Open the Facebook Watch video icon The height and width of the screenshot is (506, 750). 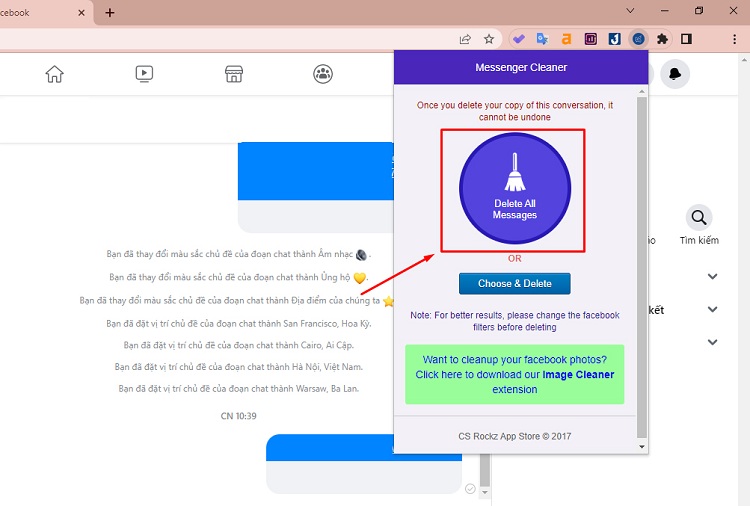(144, 74)
